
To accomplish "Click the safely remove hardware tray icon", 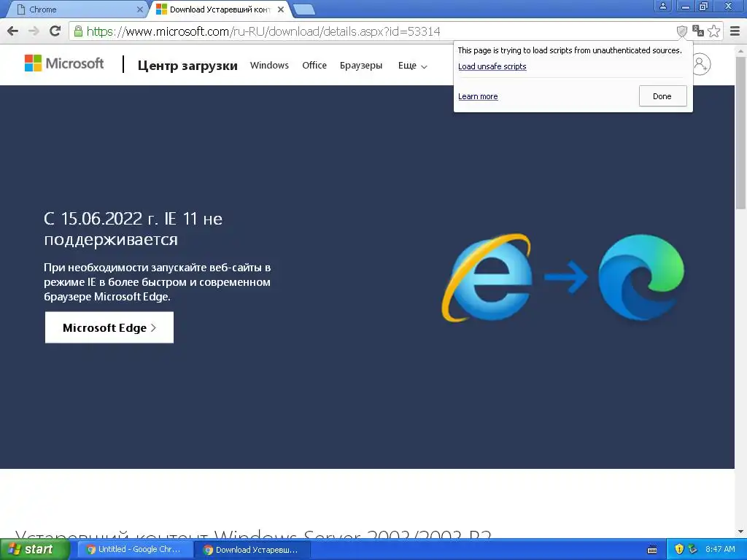I will point(693,550).
